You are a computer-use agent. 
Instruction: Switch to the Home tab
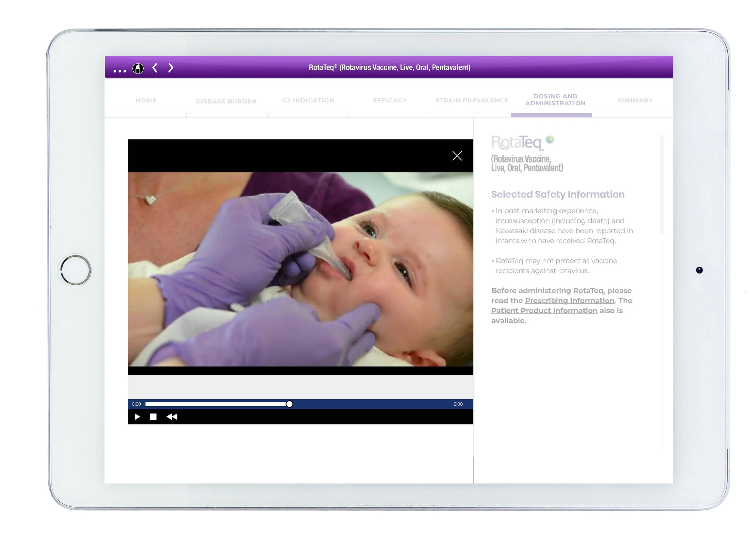(146, 100)
